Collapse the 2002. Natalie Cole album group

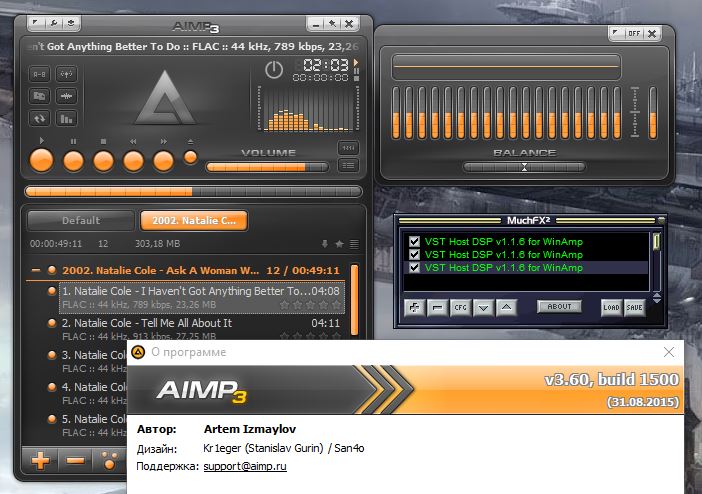click(36, 270)
